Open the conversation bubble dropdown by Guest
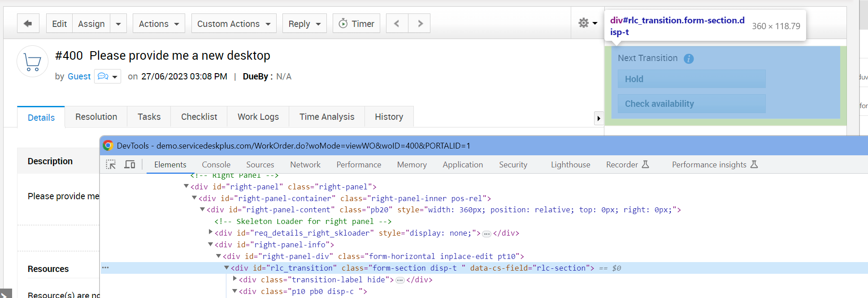 coord(108,76)
